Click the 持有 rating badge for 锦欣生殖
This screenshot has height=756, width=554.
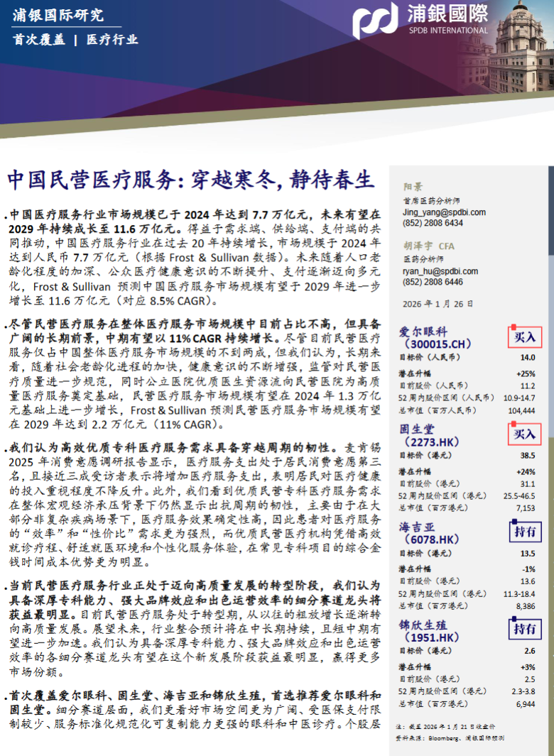tap(525, 629)
